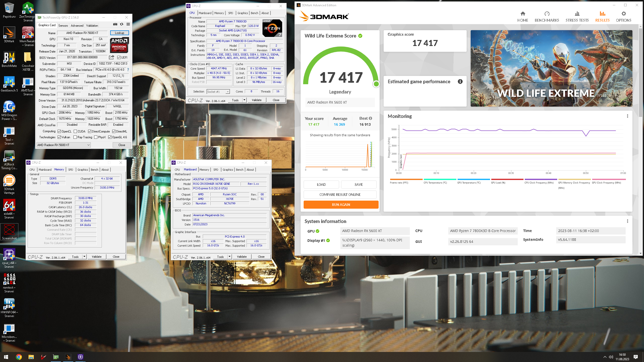Image resolution: width=644 pixels, height=362 pixels.
Task: Open the Monitoring panel three-dot menu
Action: (627, 116)
